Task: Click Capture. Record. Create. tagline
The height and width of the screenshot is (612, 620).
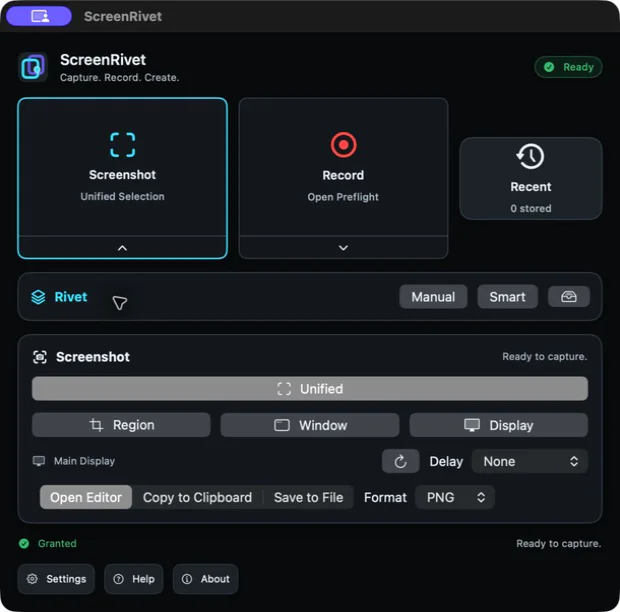Action: (x=119, y=77)
